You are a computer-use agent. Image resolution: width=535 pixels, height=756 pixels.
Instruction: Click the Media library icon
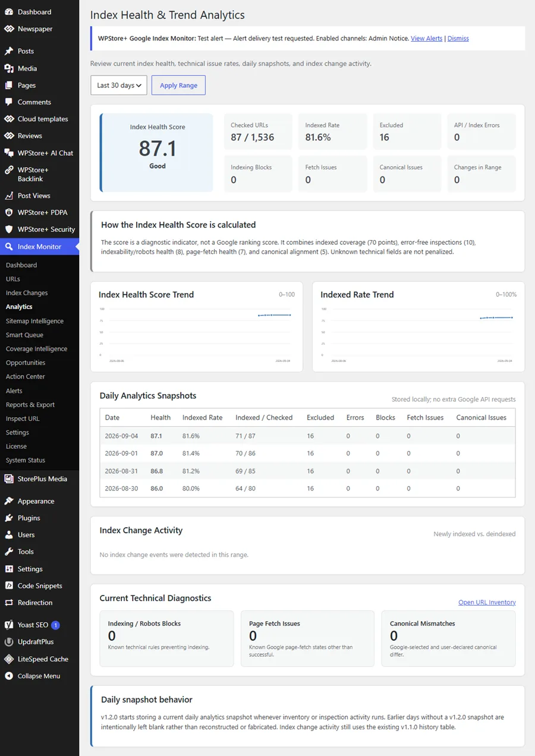click(9, 68)
